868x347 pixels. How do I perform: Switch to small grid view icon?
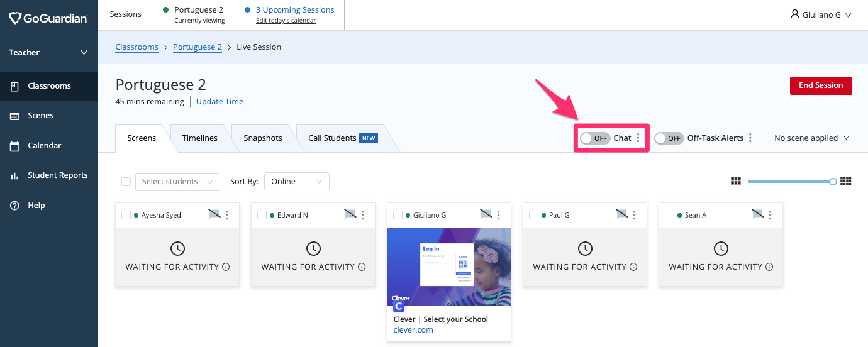tap(846, 182)
